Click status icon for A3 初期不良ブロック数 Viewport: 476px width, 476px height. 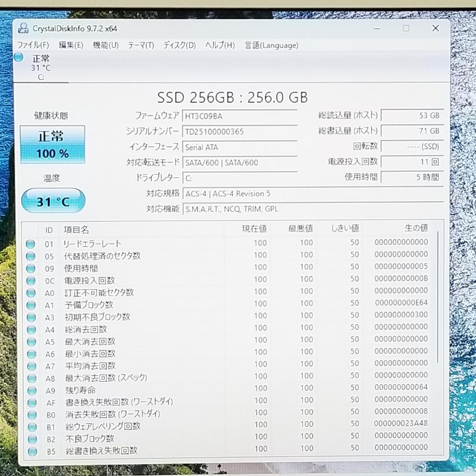pyautogui.click(x=31, y=317)
